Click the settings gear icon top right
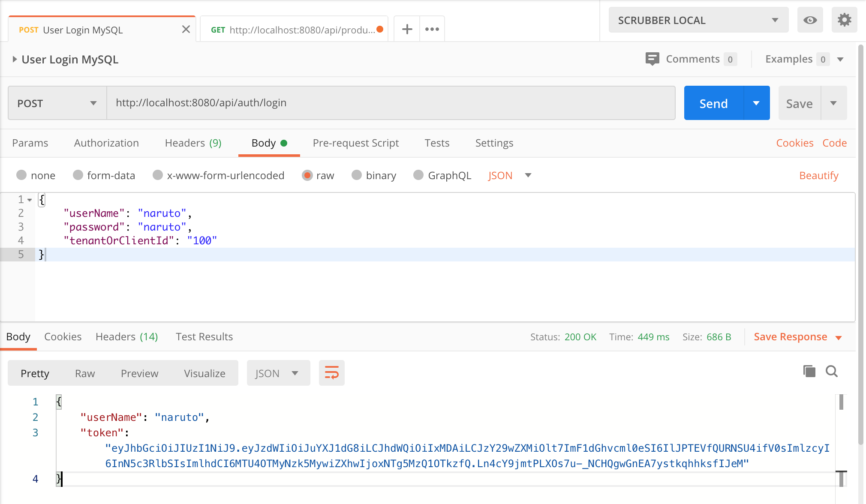Screen dimensions: 866x504 point(845,20)
